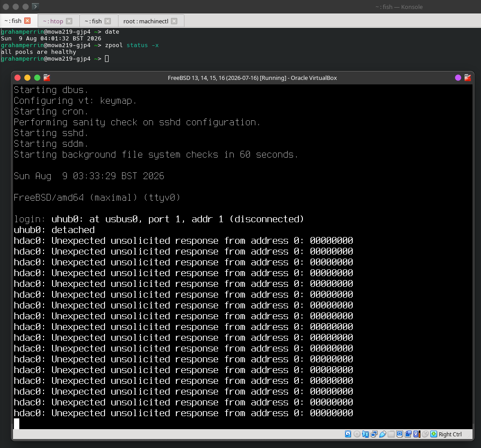Close the second fish tab after htop

108,21
